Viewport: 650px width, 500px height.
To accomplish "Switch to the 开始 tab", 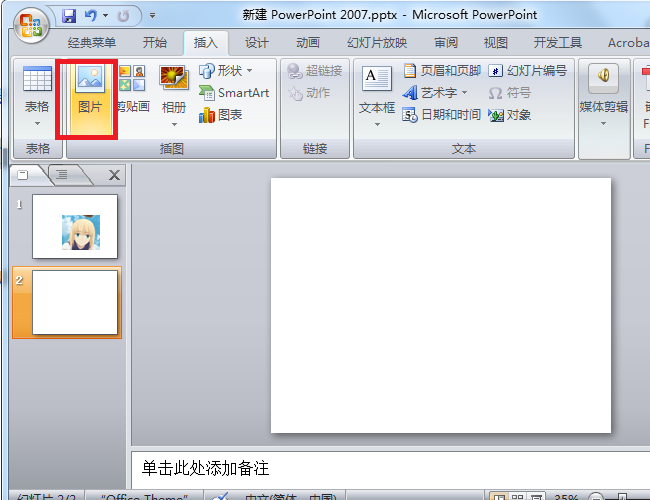I will [x=155, y=42].
